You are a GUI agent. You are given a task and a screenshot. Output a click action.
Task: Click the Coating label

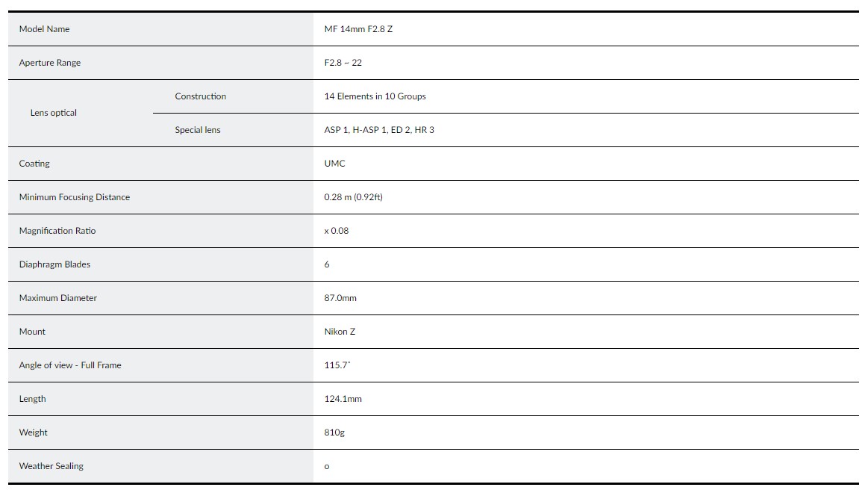(x=34, y=164)
